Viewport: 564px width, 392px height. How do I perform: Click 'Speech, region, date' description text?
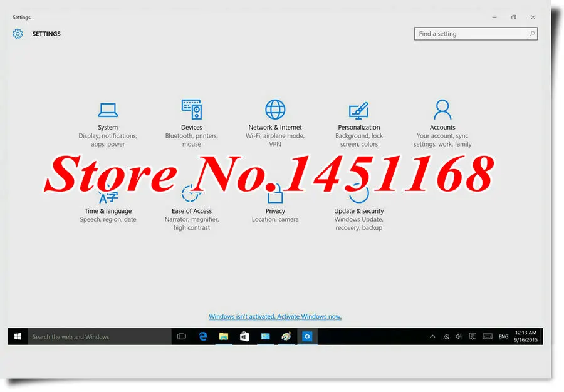point(108,219)
